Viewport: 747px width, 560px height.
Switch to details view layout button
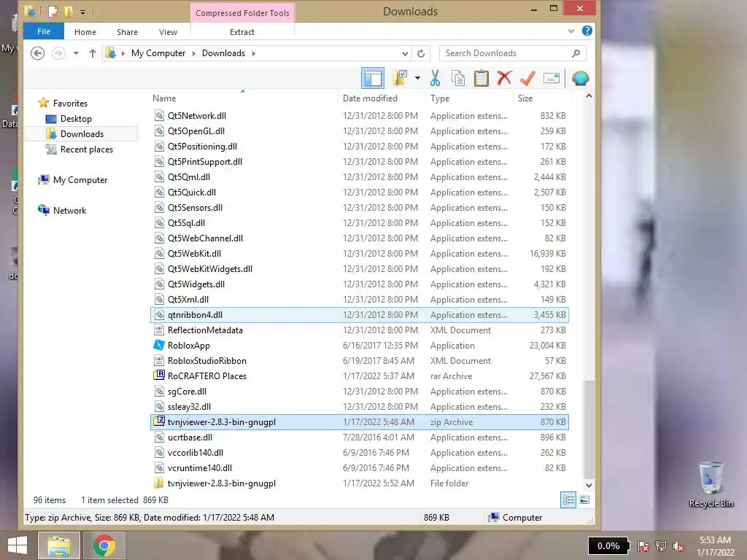tap(568, 499)
